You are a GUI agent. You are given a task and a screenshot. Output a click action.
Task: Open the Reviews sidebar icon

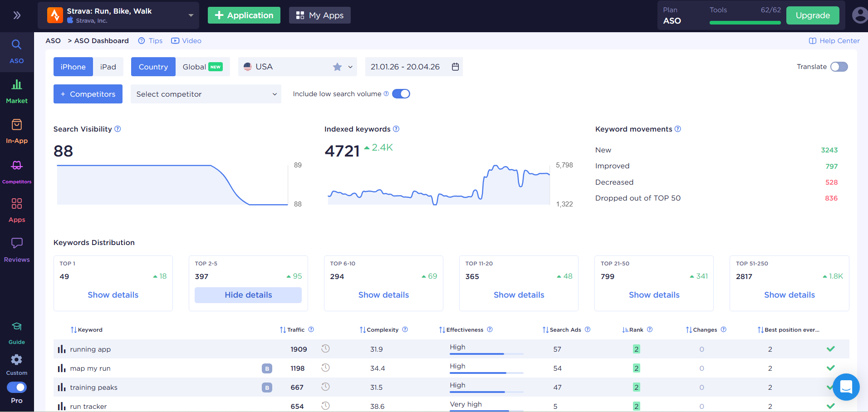[x=17, y=250]
